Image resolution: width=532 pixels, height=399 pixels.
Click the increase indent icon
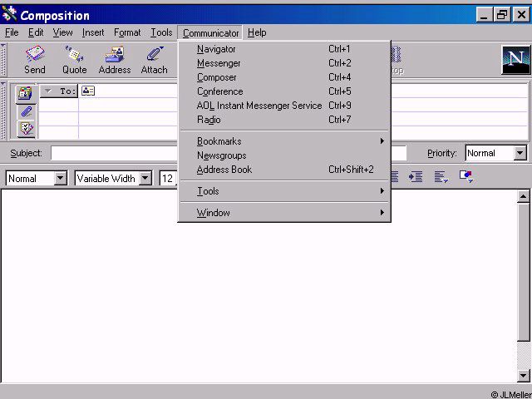(x=416, y=177)
